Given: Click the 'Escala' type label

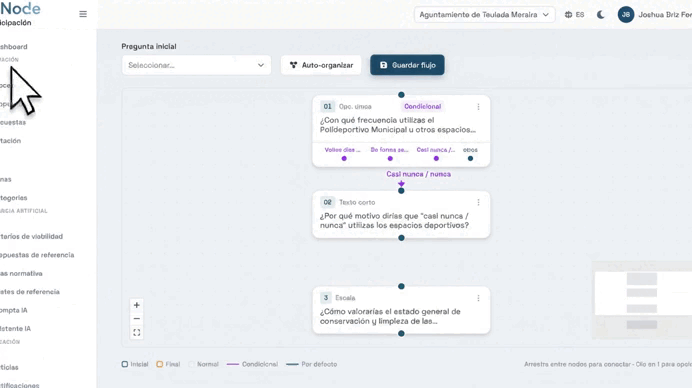Looking at the screenshot, I should pos(345,298).
